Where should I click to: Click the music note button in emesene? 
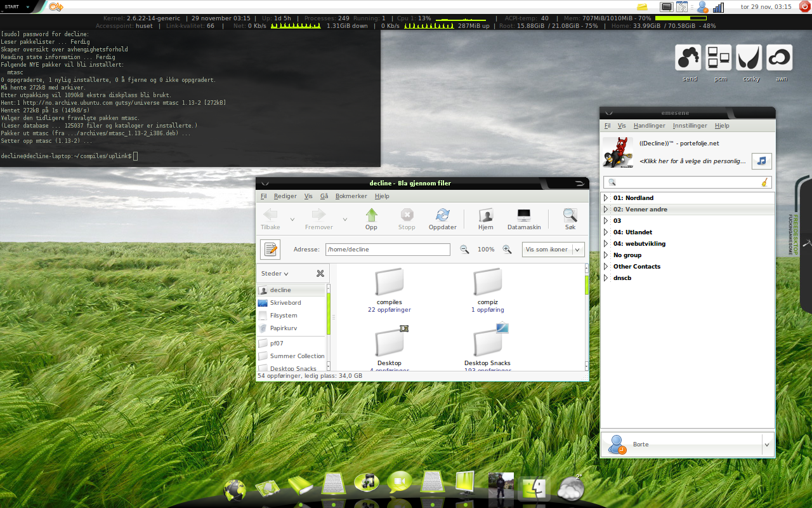coord(762,161)
